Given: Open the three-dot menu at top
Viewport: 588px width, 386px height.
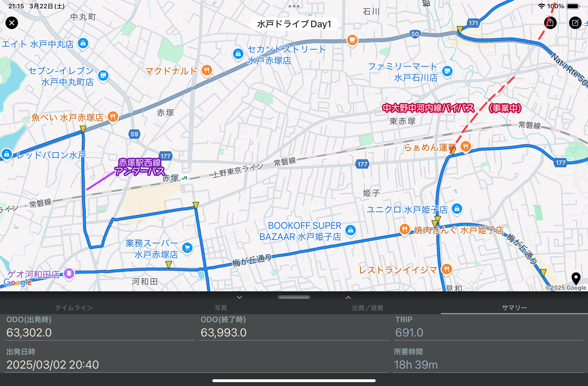Looking at the screenshot, I should 294,6.
